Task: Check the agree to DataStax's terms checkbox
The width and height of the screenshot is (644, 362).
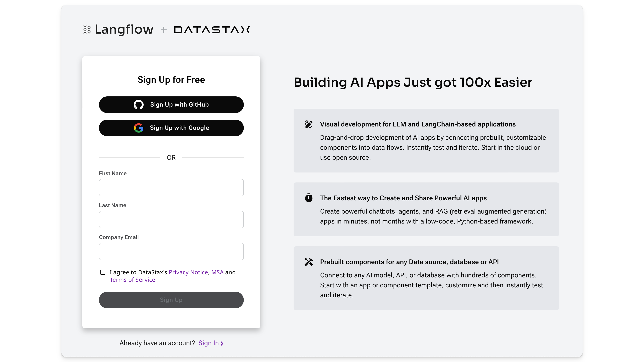Action: pyautogui.click(x=103, y=272)
